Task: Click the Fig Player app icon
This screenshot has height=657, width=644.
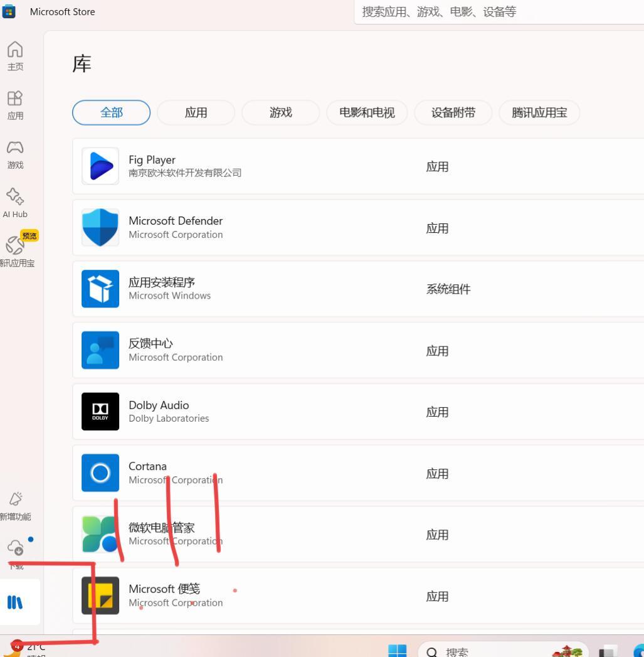Action: click(100, 166)
